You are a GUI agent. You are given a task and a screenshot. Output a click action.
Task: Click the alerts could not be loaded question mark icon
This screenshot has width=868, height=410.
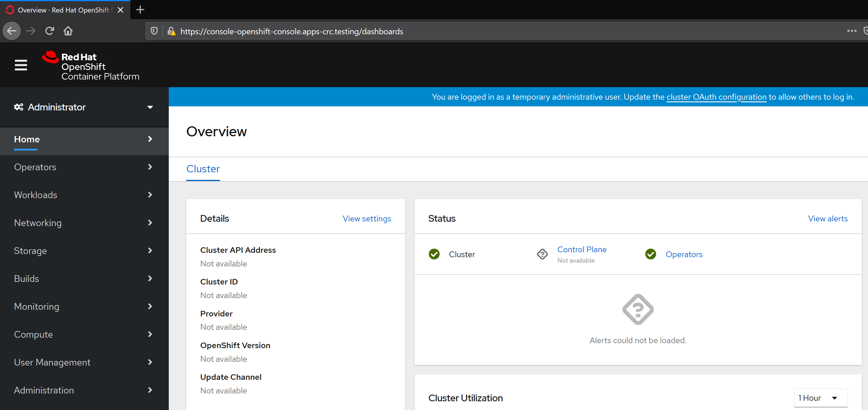tap(638, 309)
